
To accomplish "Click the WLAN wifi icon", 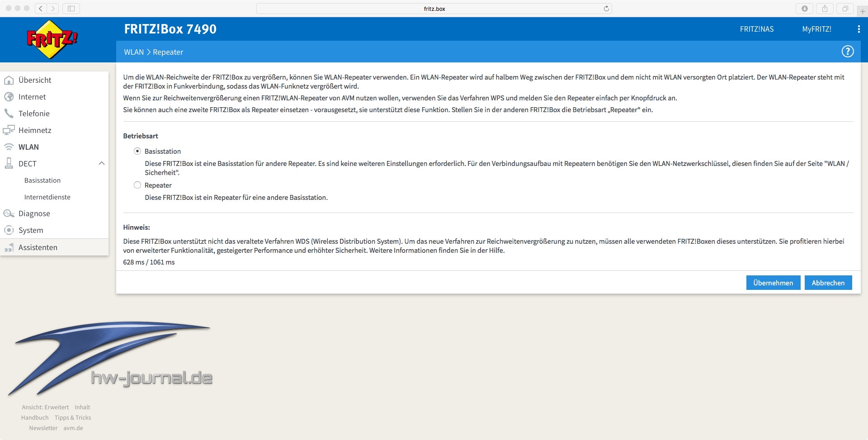I will tap(9, 147).
